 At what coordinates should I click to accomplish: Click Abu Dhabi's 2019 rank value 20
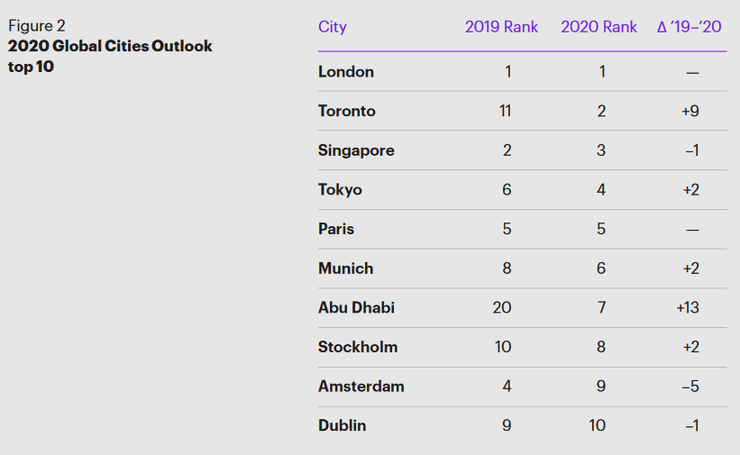(x=501, y=308)
